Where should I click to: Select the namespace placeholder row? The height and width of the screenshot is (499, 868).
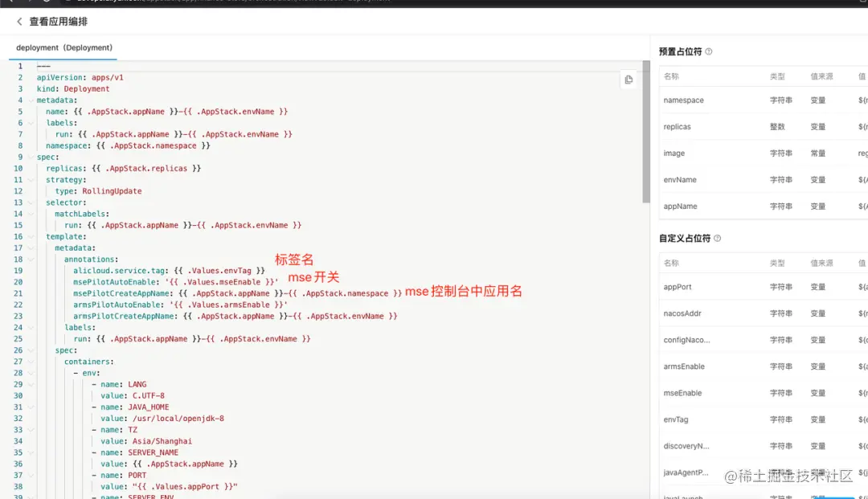coord(764,100)
